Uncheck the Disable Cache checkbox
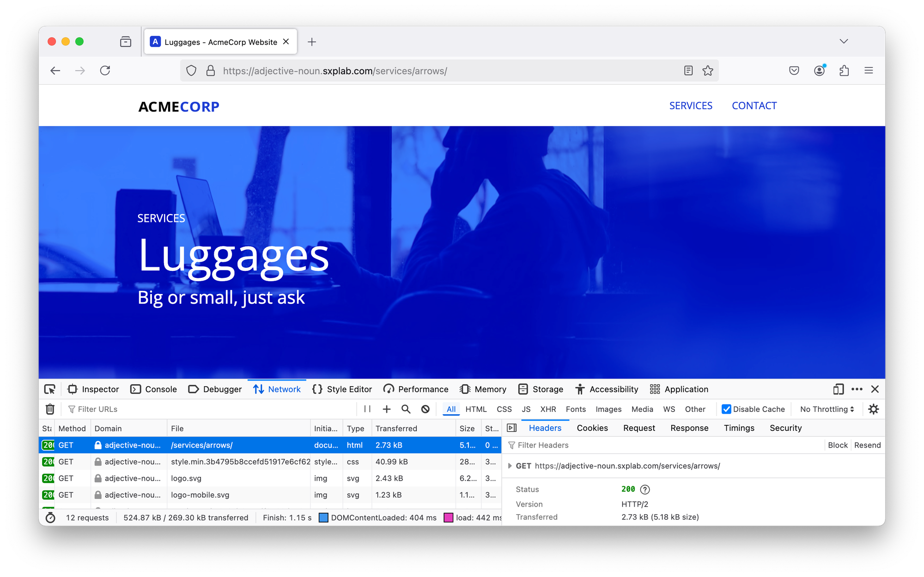 click(726, 409)
